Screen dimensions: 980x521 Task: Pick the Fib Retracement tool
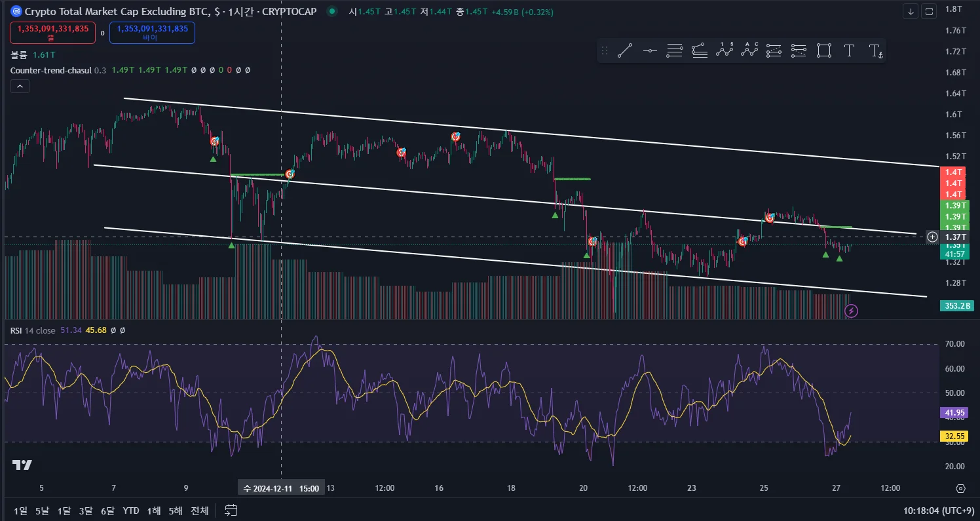[675, 50]
